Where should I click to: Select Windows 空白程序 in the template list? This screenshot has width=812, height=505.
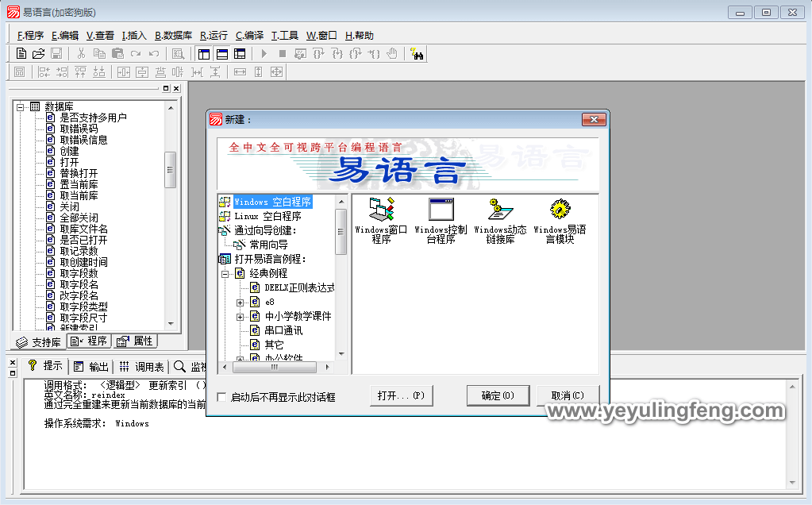272,202
